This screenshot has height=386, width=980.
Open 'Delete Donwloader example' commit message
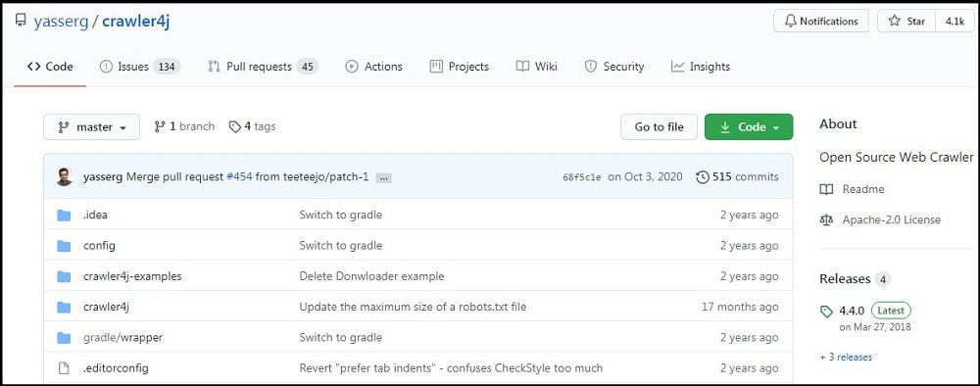371,276
